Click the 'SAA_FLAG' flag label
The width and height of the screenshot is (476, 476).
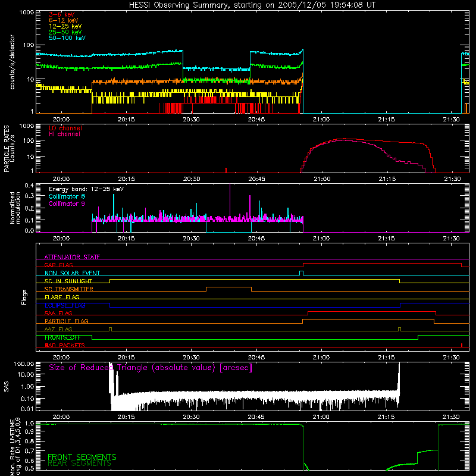point(58,313)
